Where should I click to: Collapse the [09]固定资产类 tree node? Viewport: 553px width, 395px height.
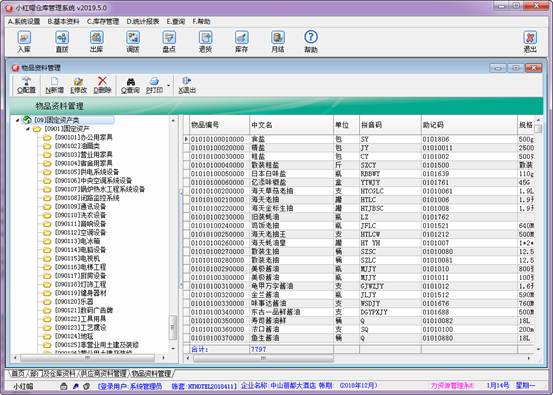pyautogui.click(x=17, y=120)
